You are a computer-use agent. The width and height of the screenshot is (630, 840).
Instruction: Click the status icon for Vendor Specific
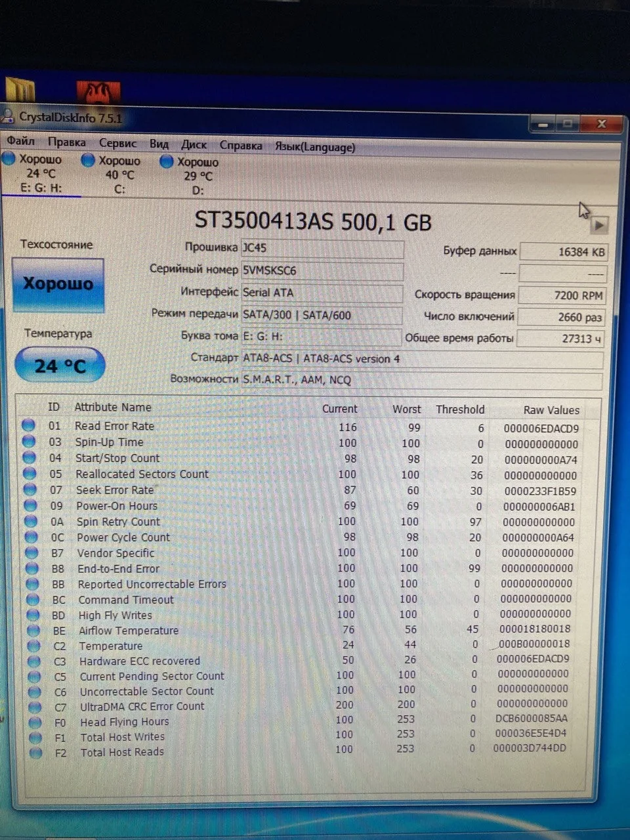click(x=31, y=553)
